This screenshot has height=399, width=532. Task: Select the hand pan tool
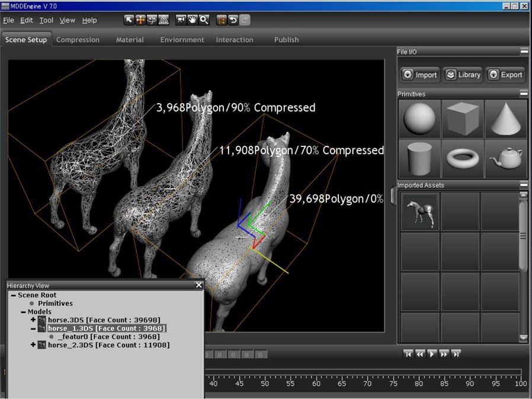click(x=193, y=20)
